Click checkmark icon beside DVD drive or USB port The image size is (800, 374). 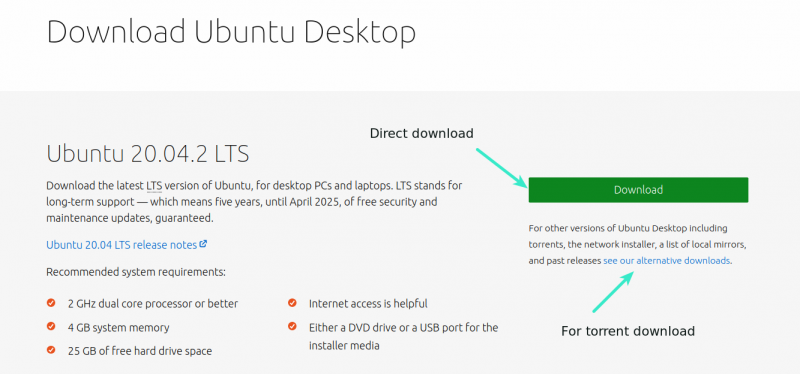(x=292, y=327)
